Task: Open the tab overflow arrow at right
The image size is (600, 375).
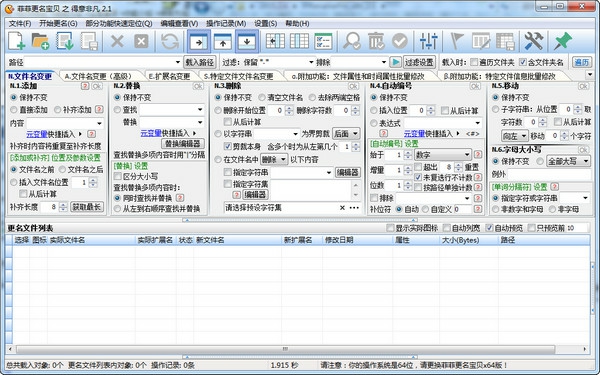Action: click(590, 75)
